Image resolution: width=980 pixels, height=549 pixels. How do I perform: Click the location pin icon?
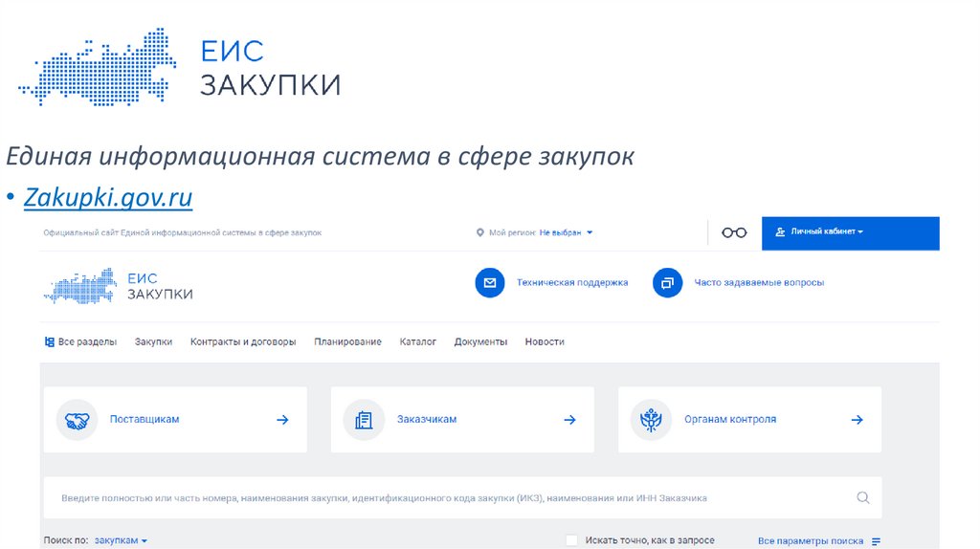pyautogui.click(x=480, y=232)
